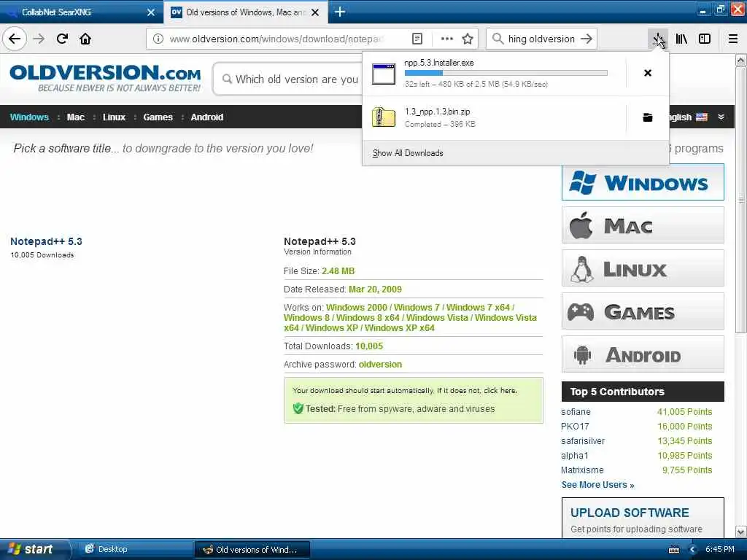The width and height of the screenshot is (747, 560).
Task: Click the keyboard icon in system tray
Action: tap(674, 550)
